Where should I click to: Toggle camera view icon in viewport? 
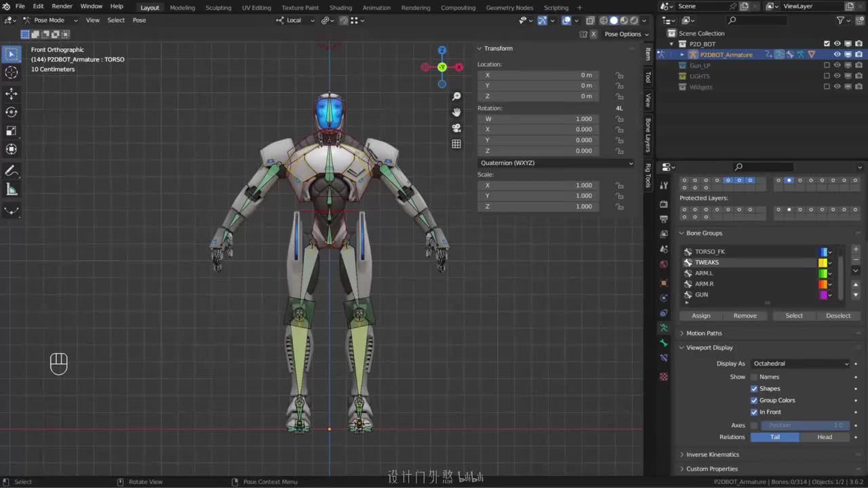[456, 127]
